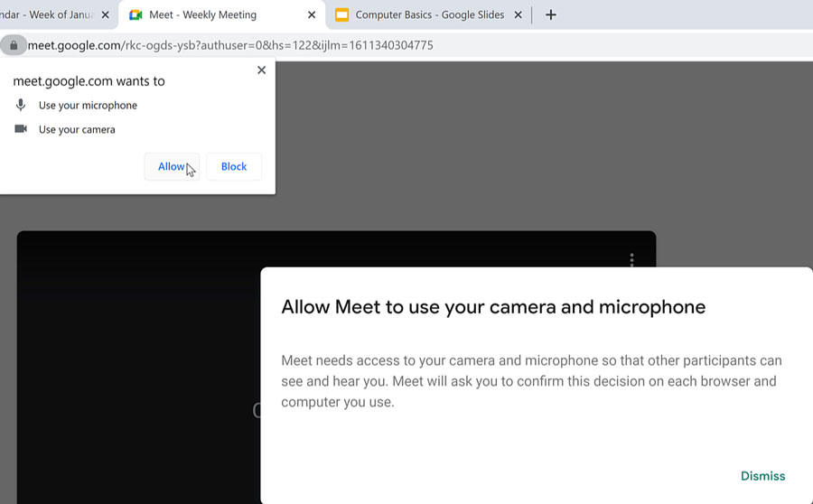The width and height of the screenshot is (813, 504).
Task: Click 'meet.google.com wants to' heading
Action: pos(89,81)
